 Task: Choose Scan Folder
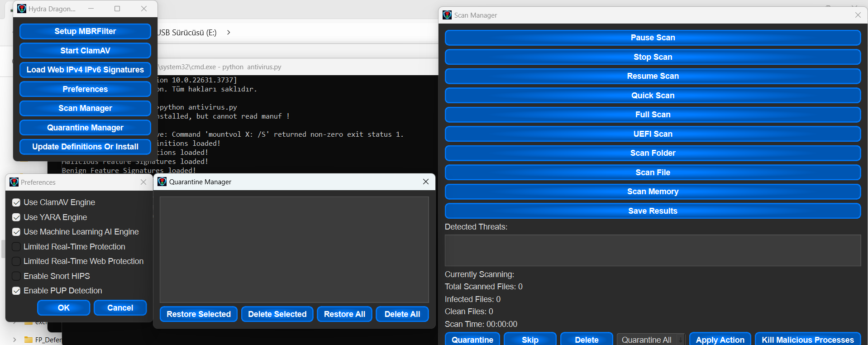click(x=653, y=153)
